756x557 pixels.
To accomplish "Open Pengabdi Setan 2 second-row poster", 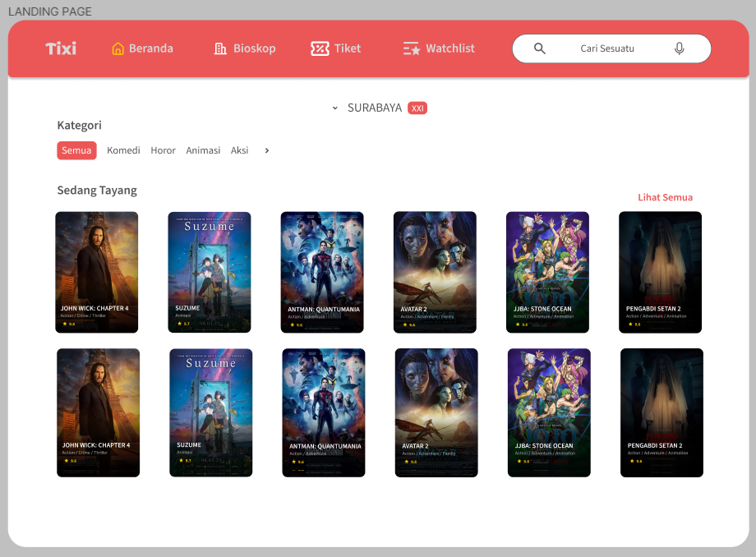I will (x=662, y=413).
